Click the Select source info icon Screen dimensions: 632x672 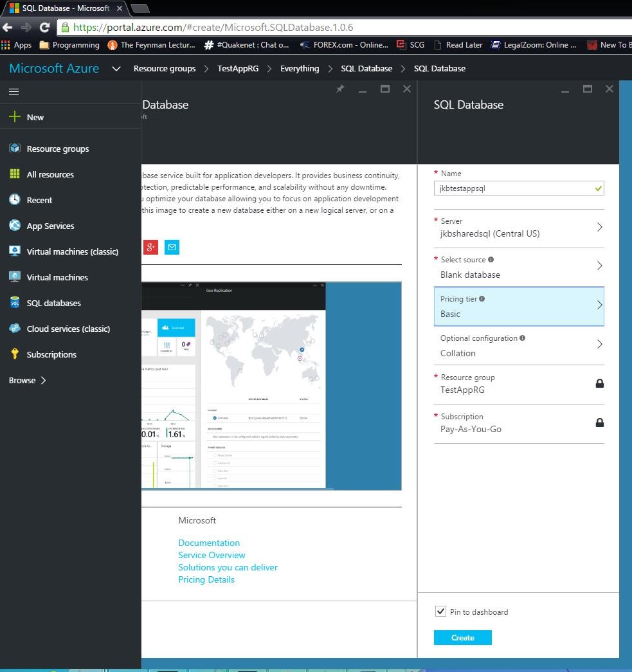click(491, 259)
